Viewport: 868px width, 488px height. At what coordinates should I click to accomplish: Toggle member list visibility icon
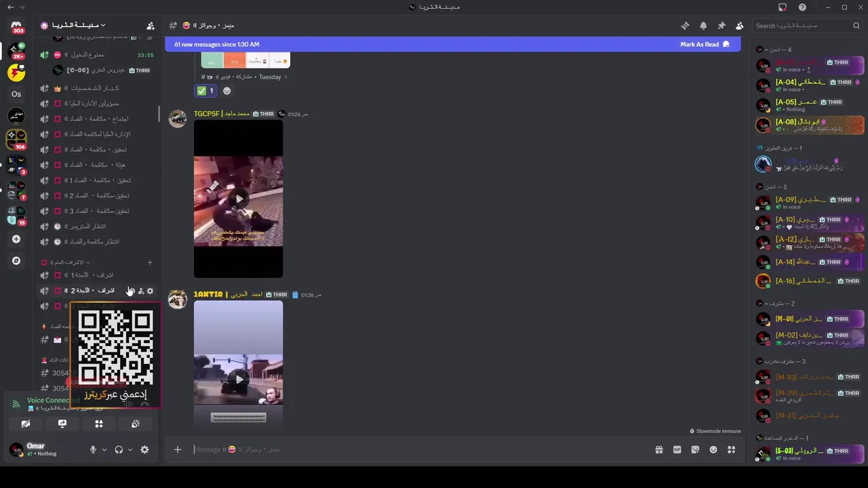click(740, 26)
